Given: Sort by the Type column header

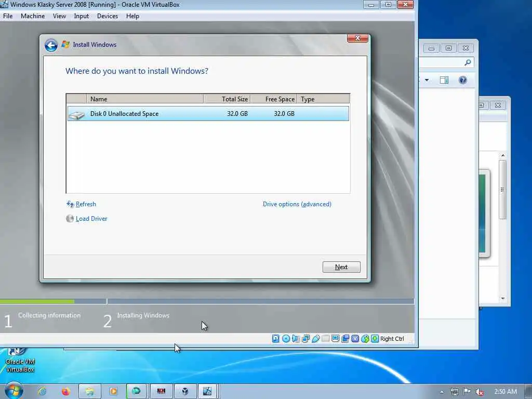Looking at the screenshot, I should coord(323,99).
